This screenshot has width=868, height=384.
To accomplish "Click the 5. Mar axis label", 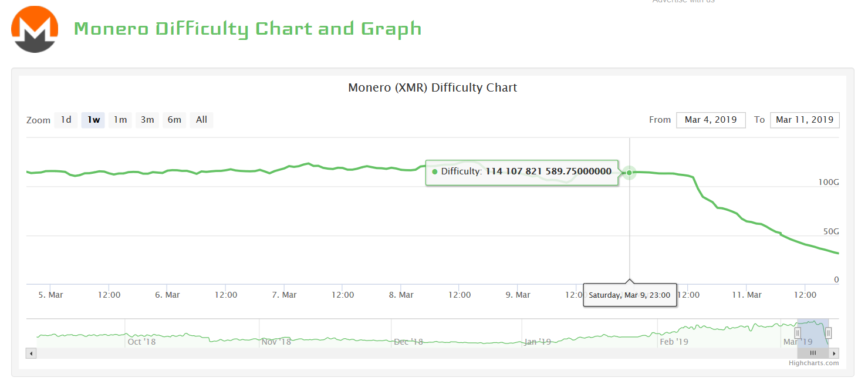I will tap(50, 295).
